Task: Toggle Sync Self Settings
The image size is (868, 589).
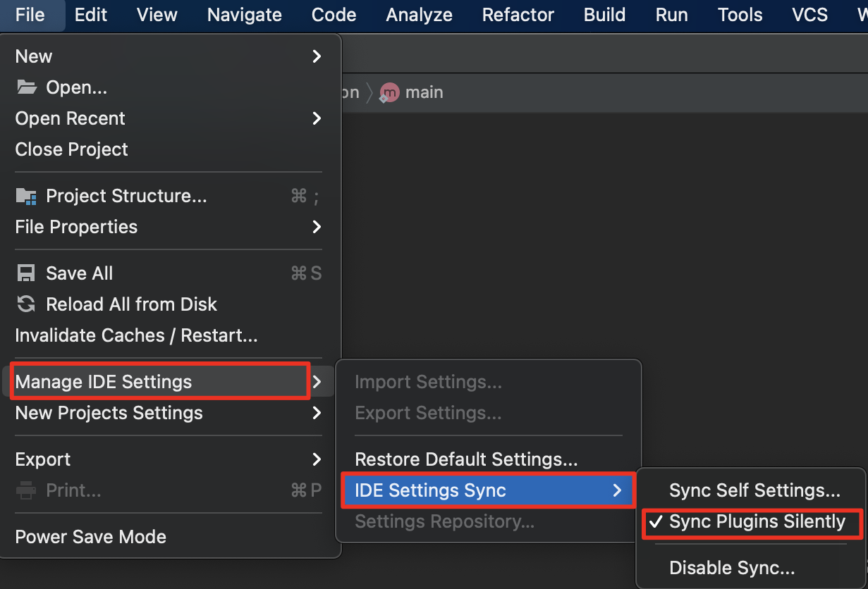Action: [x=754, y=490]
